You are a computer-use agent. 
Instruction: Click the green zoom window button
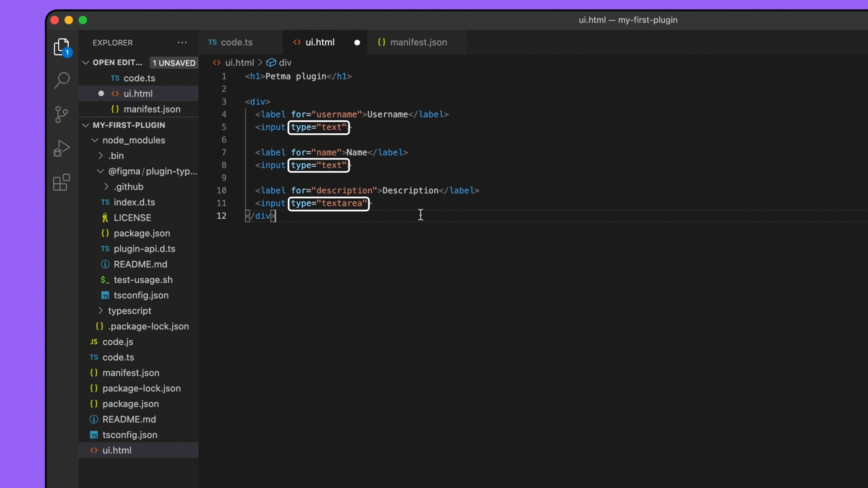83,20
